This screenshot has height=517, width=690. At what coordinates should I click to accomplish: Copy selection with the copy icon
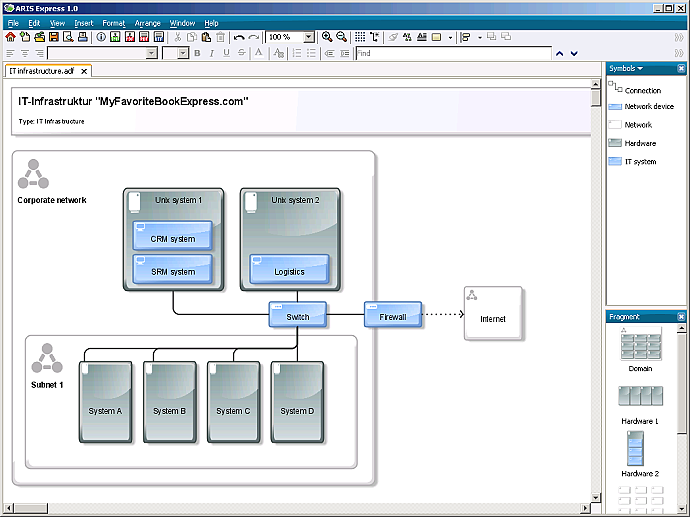tap(192, 37)
